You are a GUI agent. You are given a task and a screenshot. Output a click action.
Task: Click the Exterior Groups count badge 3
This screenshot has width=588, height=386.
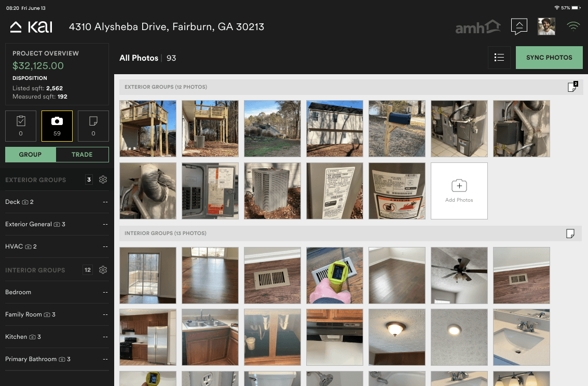89,180
